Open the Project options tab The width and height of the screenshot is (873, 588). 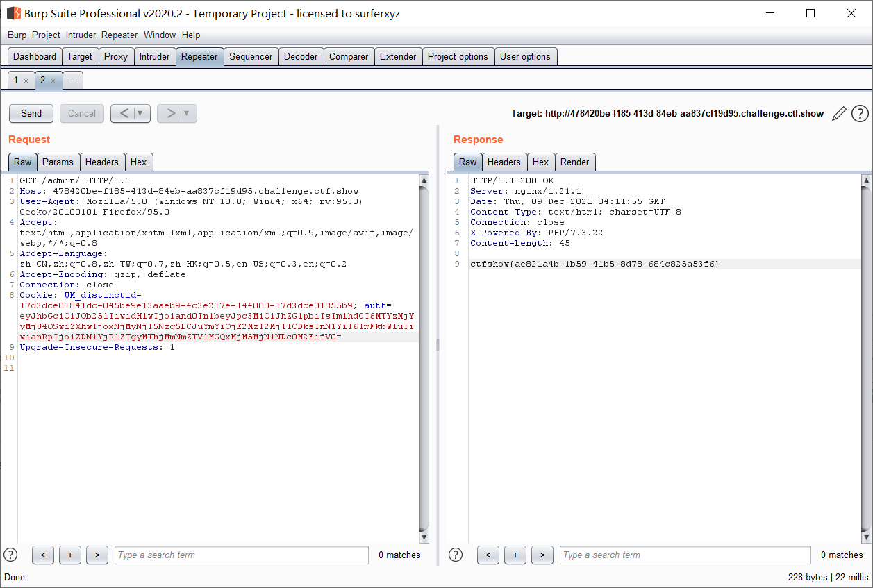pos(458,57)
